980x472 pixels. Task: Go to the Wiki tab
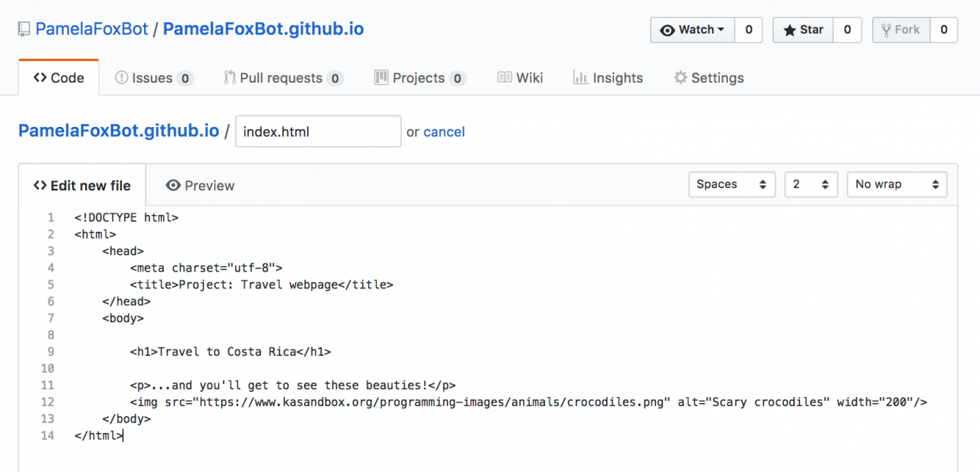521,77
